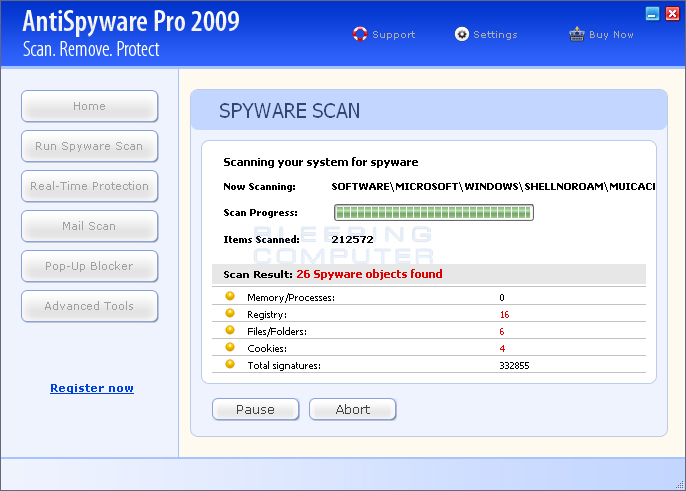Open Real-Time Protection section

point(89,186)
